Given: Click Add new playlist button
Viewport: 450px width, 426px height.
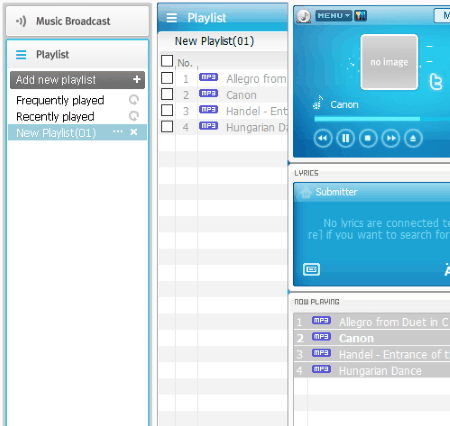Looking at the screenshot, I should pyautogui.click(x=77, y=80).
